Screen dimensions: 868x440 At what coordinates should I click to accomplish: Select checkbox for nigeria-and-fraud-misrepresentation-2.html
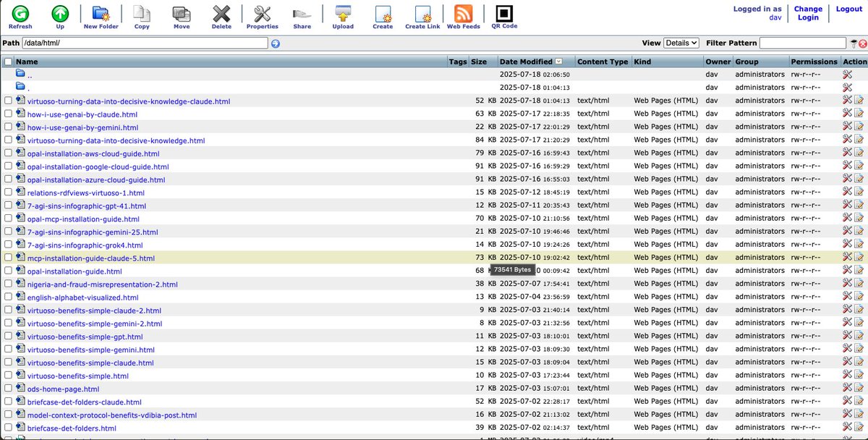click(8, 284)
